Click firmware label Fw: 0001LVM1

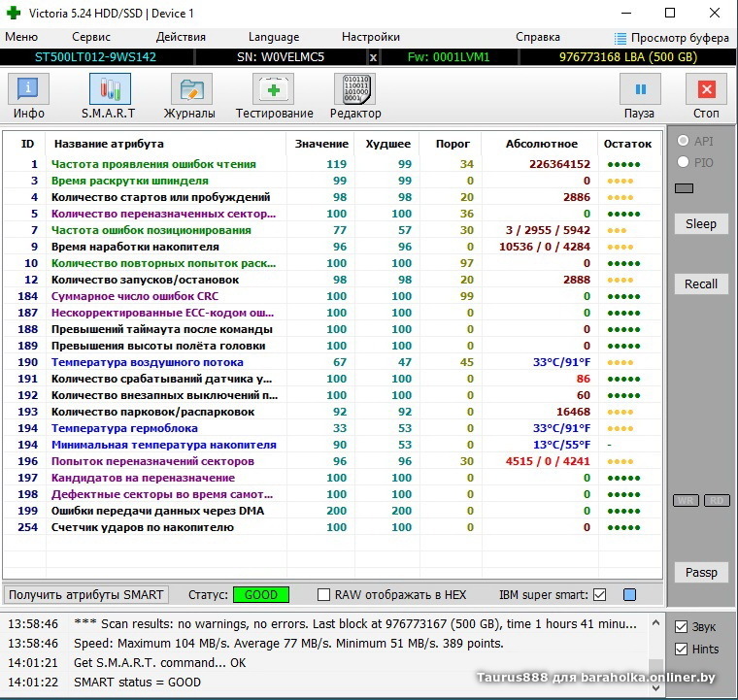449,57
